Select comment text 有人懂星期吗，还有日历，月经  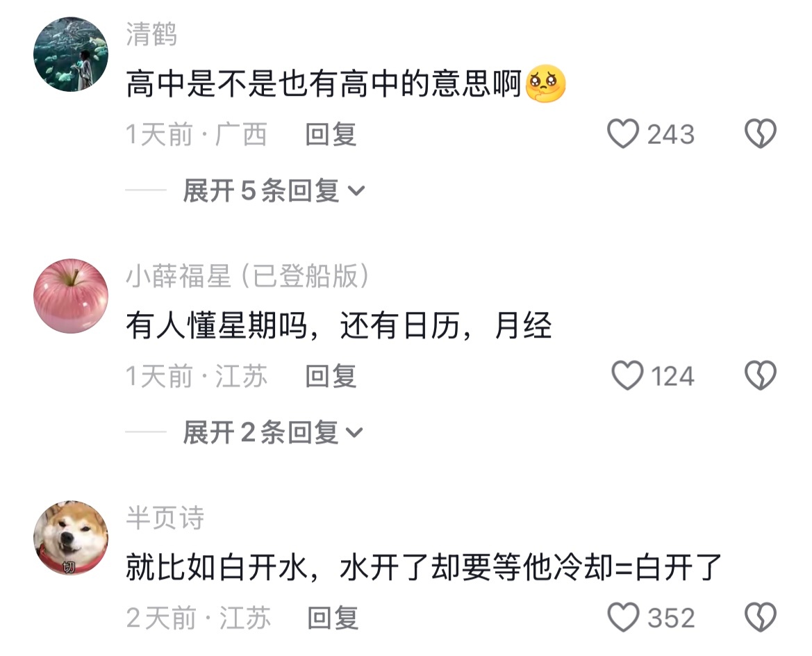339,325
